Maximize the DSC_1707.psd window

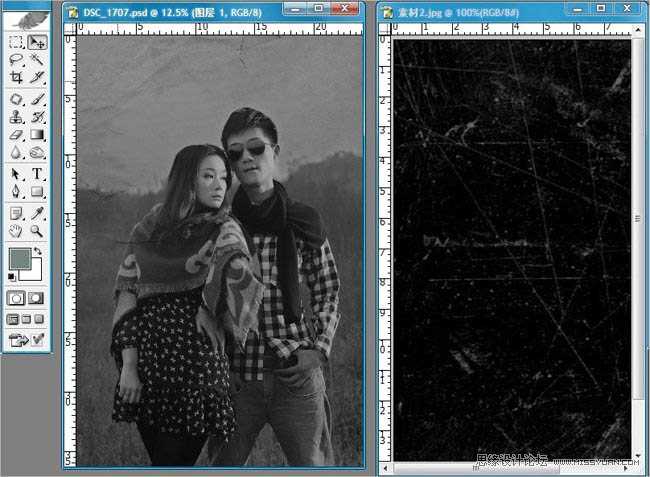pyautogui.click(x=319, y=8)
